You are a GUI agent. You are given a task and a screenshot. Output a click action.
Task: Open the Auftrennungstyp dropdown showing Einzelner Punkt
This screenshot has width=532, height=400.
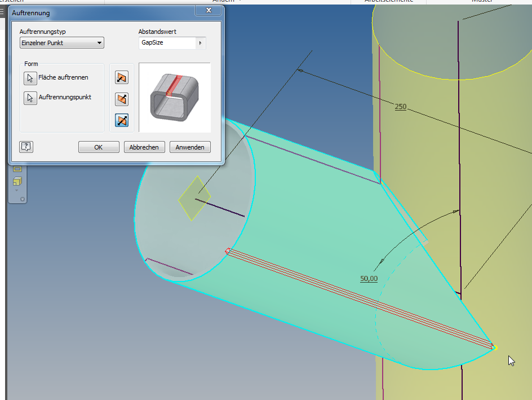click(61, 43)
